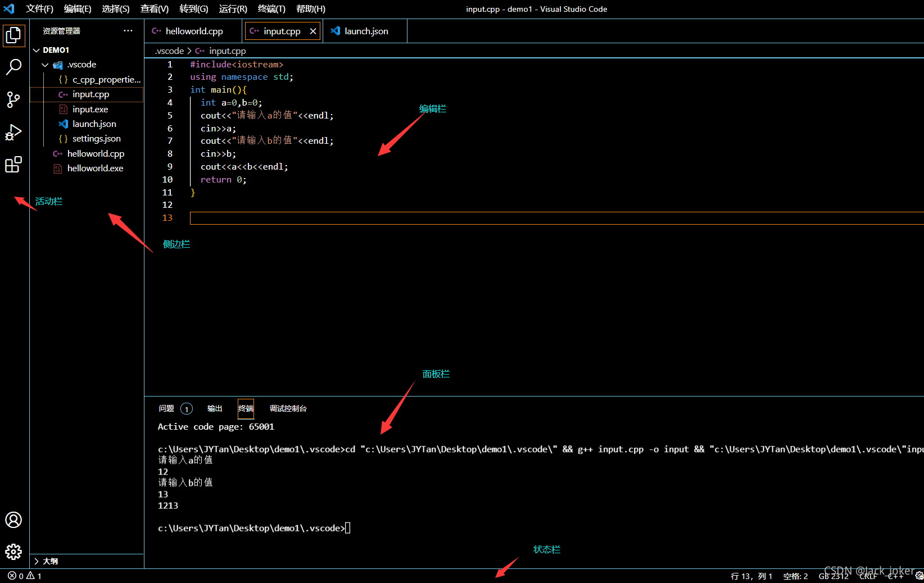Click the 'int a=0,b=0;' code line
Viewport: 924px width, 583px height.
[231, 103]
